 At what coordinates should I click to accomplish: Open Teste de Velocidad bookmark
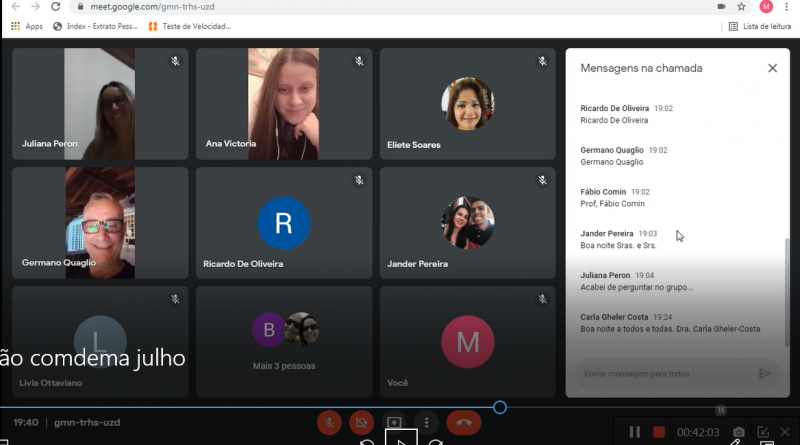click(x=189, y=26)
